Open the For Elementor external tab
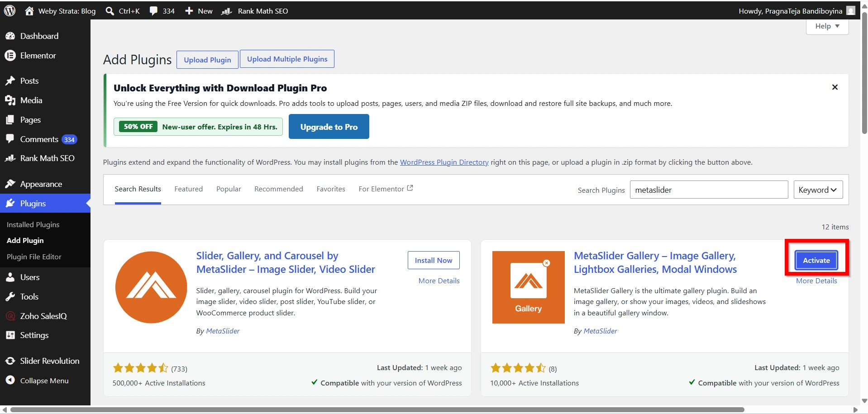Screen dimensions: 868x414 coord(386,189)
